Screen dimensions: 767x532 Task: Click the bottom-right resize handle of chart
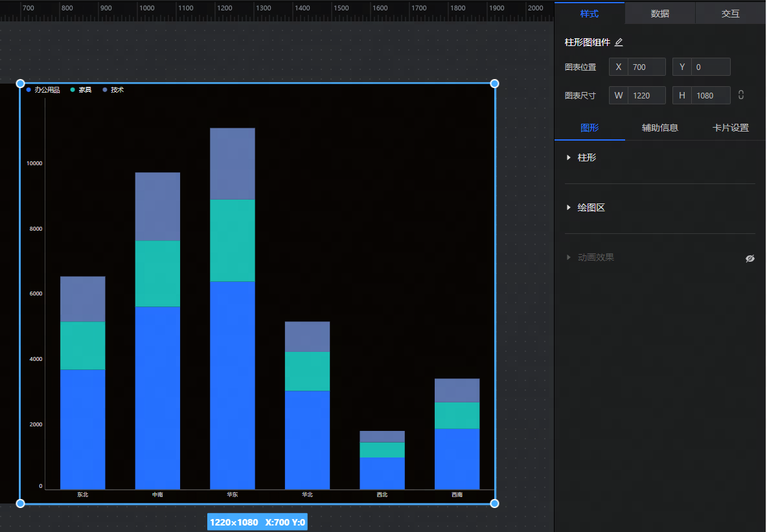tap(494, 503)
